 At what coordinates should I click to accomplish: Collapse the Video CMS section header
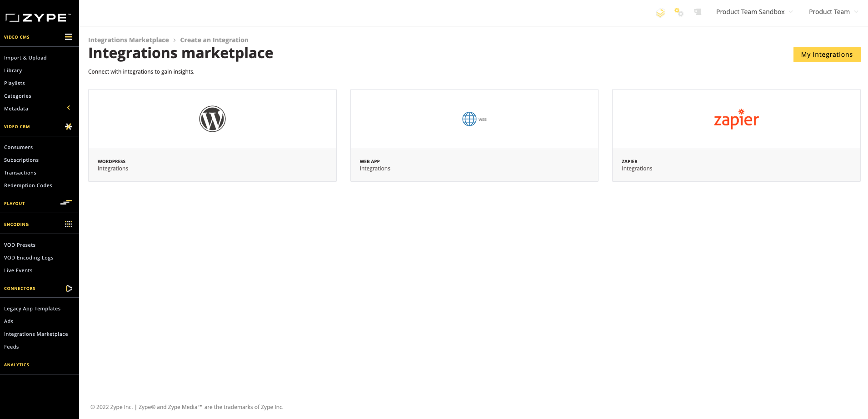point(17,37)
